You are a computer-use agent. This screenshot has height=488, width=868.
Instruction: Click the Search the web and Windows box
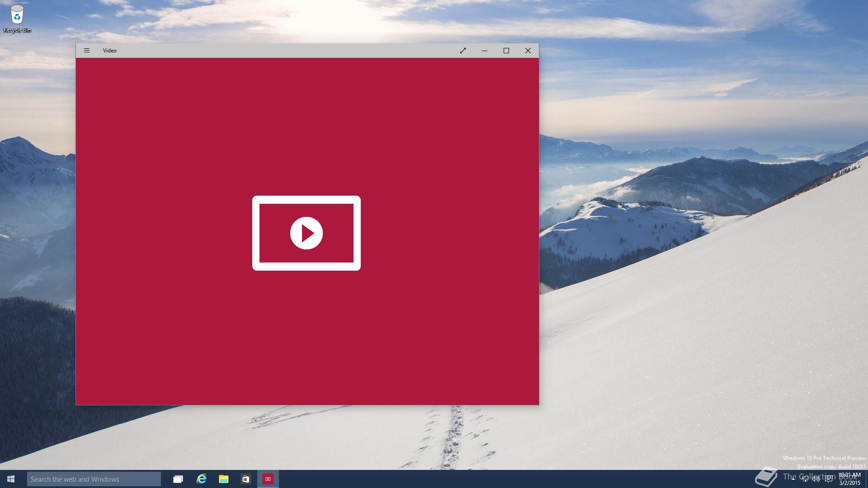tap(94, 479)
